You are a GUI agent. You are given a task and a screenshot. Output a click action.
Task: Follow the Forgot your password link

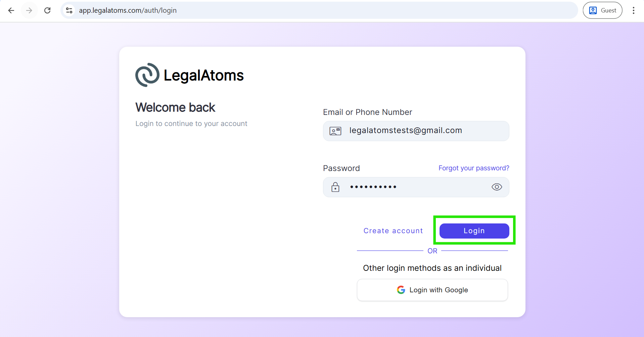pos(473,168)
